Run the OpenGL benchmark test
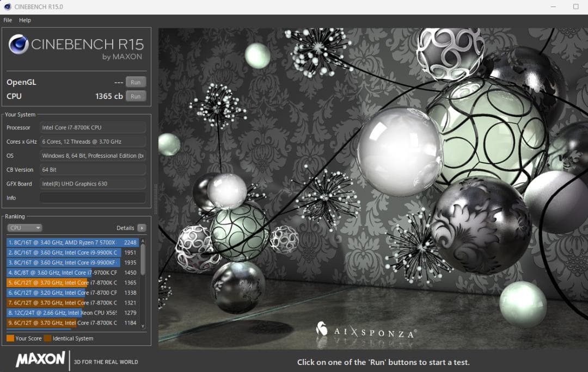588x372 pixels. [x=135, y=82]
